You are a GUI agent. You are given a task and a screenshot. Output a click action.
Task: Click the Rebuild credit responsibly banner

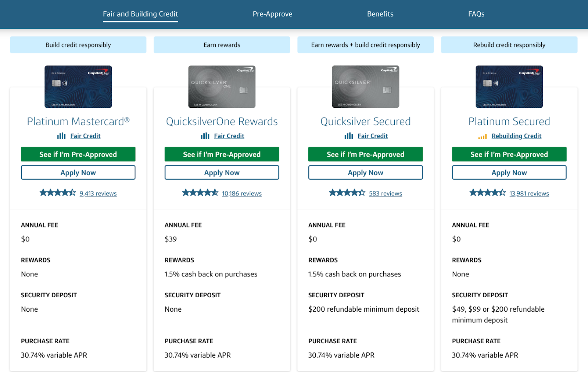(509, 45)
